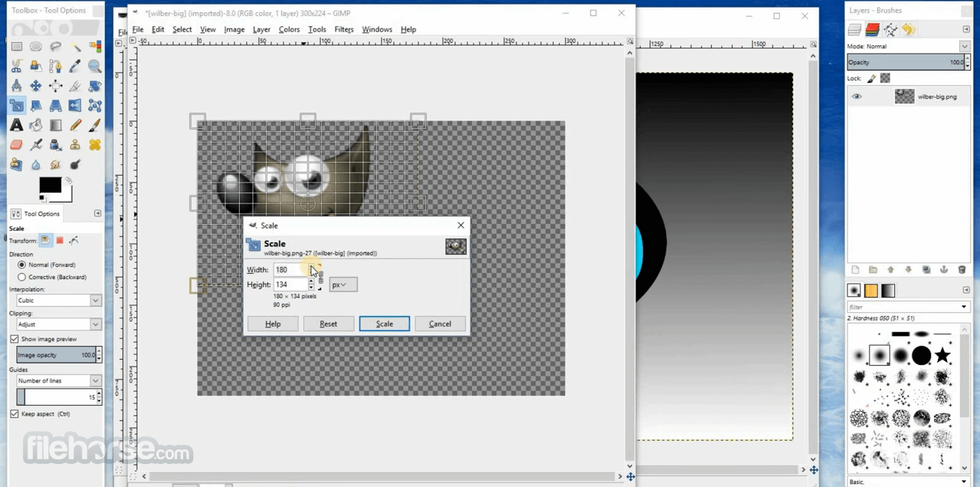Select the Zoom magnifier tool
The height and width of the screenshot is (487, 980).
[x=95, y=67]
